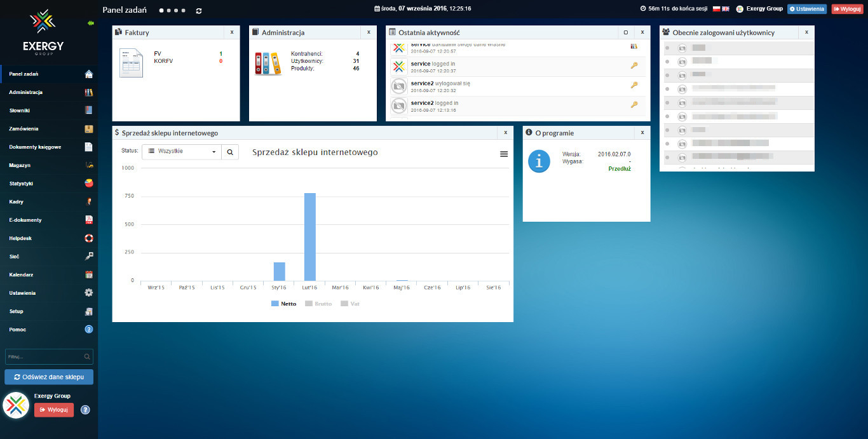Click the blue info icon in O programie
Image resolution: width=868 pixels, height=439 pixels.
point(539,161)
